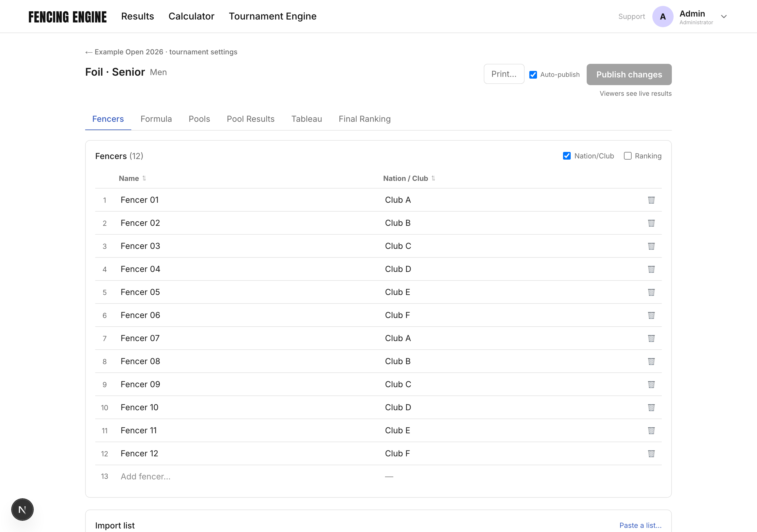Open the Next.js dev tools badge
This screenshot has width=757, height=532.
click(x=22, y=510)
